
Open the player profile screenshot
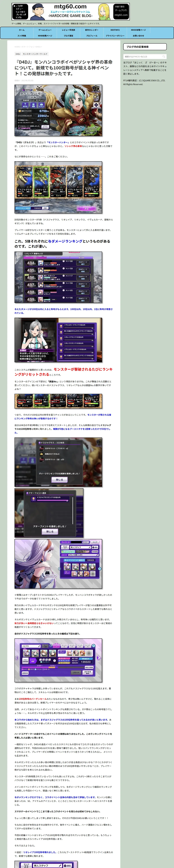click(58, 564)
